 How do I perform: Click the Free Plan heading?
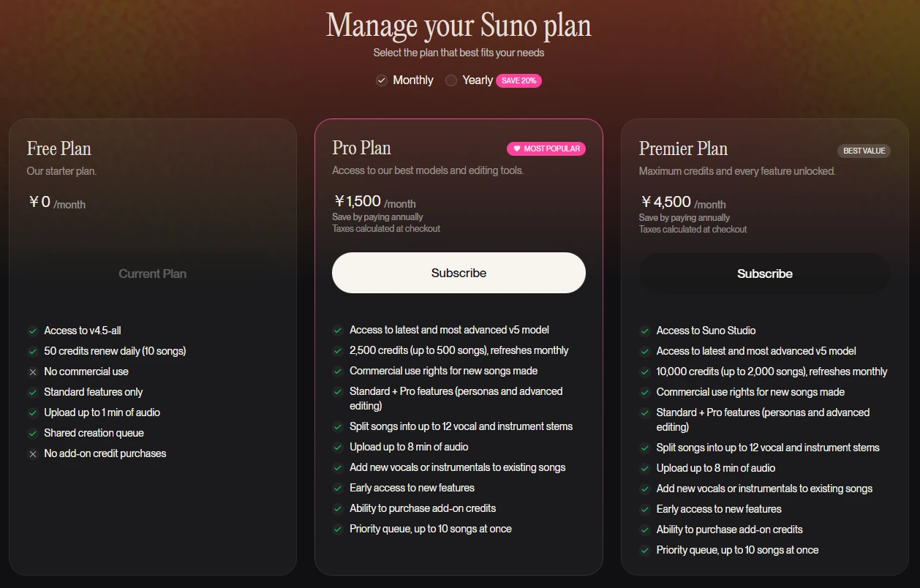(x=59, y=148)
